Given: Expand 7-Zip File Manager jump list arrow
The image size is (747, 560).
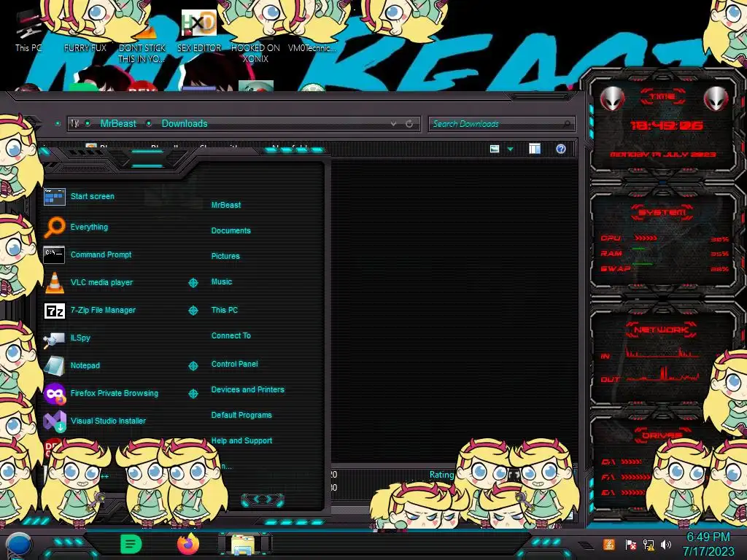Looking at the screenshot, I should click(x=193, y=311).
